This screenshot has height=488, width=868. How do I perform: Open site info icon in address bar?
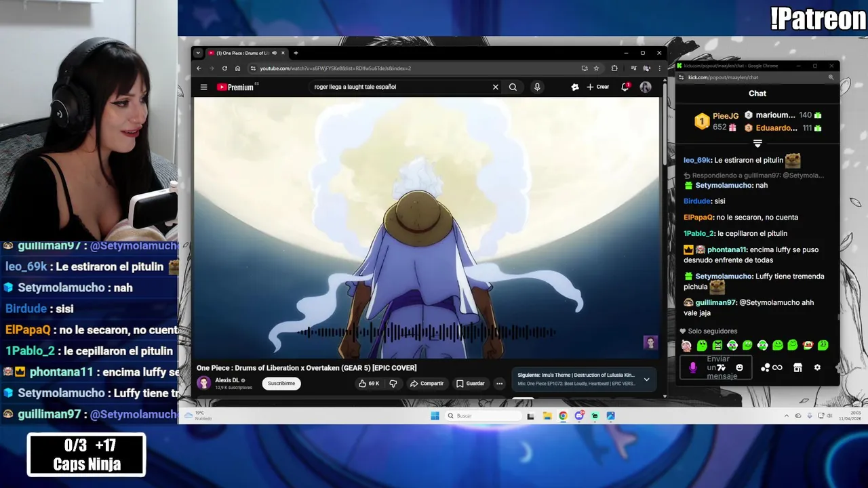pyautogui.click(x=253, y=68)
